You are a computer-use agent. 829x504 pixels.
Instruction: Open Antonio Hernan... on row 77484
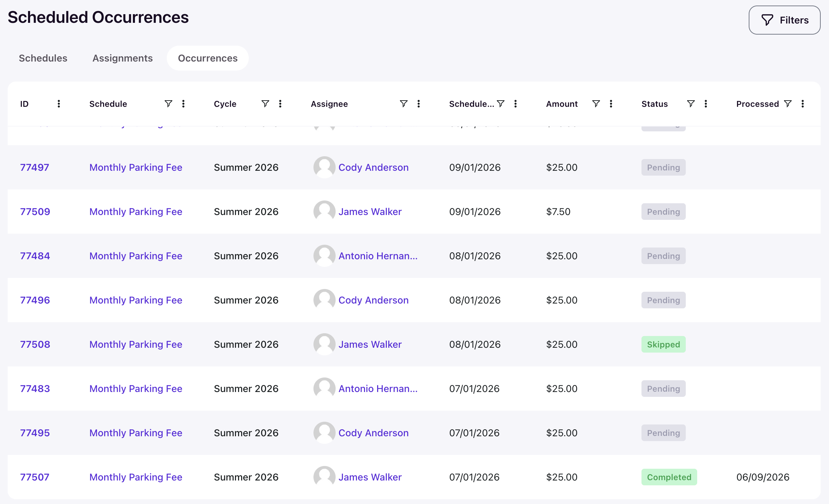378,256
